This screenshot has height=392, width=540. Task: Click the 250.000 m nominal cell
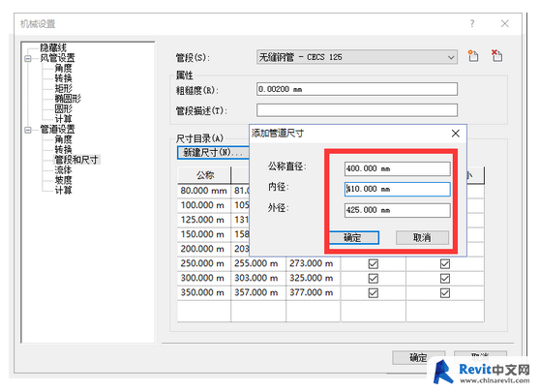click(204, 263)
